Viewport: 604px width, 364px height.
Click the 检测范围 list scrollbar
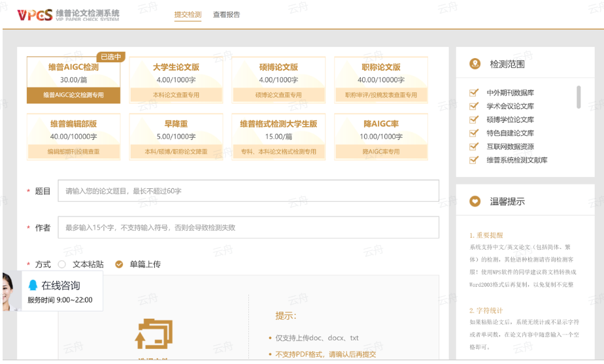[579, 97]
